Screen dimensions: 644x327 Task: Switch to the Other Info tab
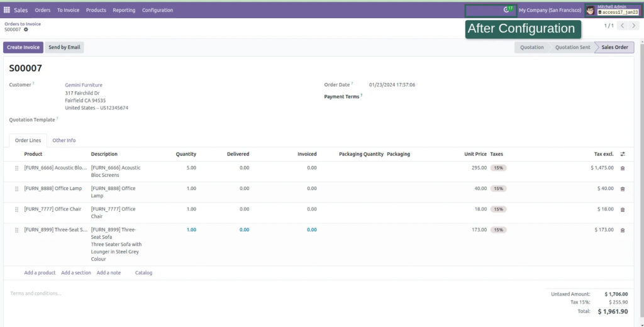point(64,140)
